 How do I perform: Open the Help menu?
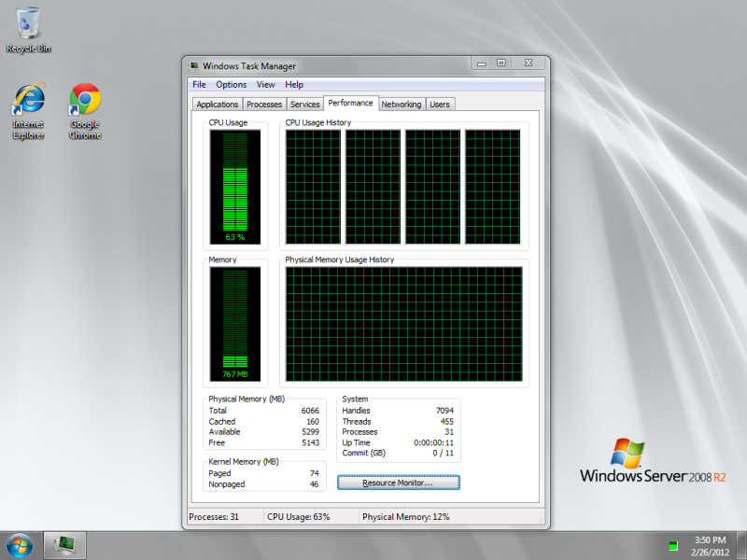pos(294,85)
